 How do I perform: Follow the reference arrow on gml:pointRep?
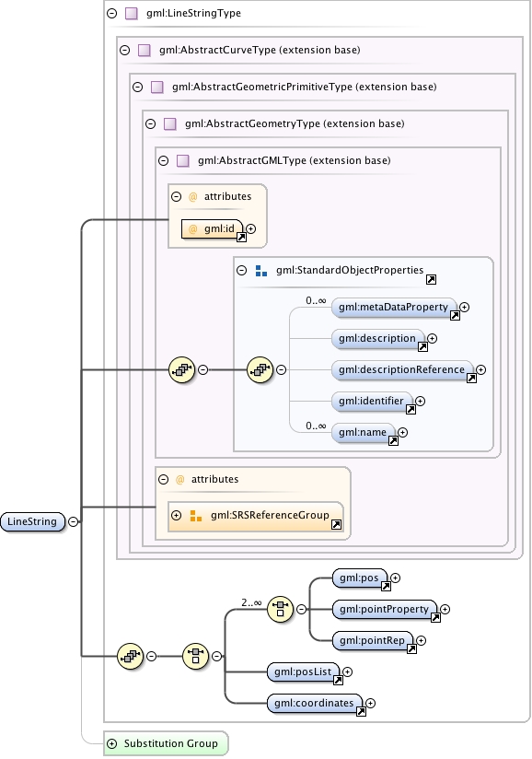pos(411,649)
